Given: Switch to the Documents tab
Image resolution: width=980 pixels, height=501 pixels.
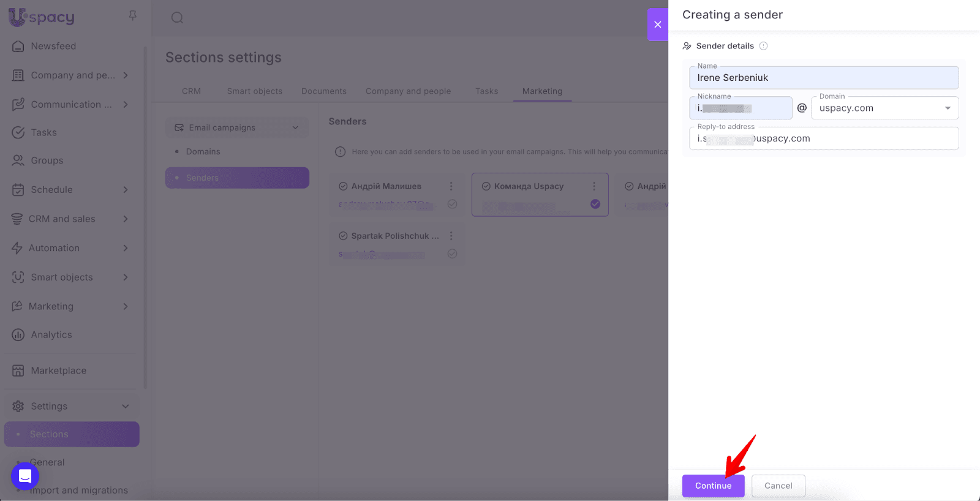Looking at the screenshot, I should click(323, 91).
